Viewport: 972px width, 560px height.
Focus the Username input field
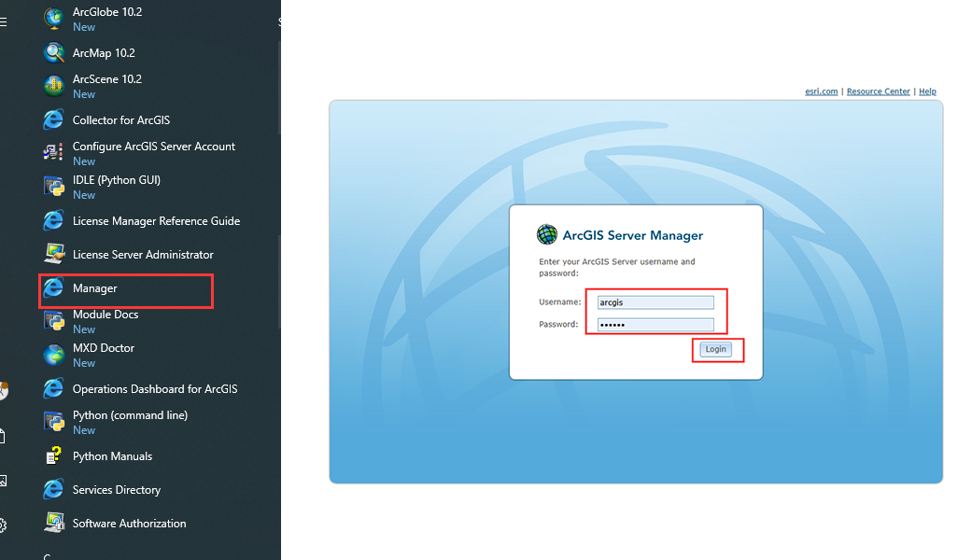[x=655, y=302]
